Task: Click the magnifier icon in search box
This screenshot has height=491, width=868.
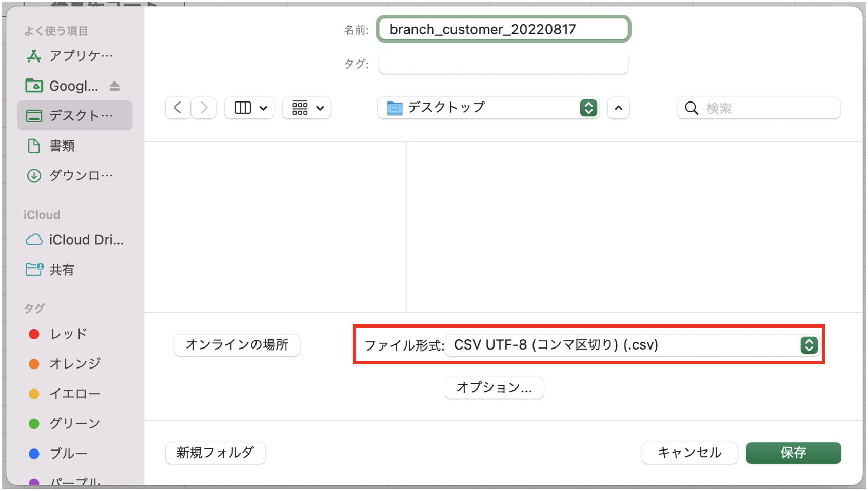Action: [x=692, y=108]
